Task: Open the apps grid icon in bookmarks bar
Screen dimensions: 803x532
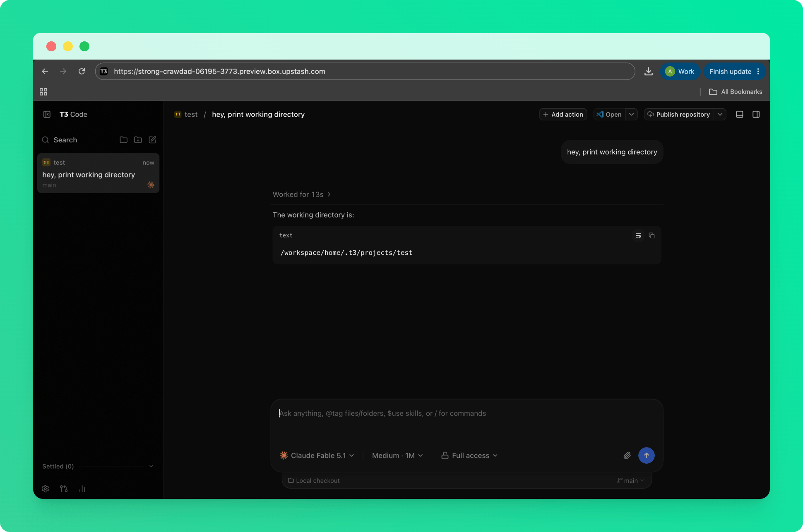Action: [x=43, y=92]
